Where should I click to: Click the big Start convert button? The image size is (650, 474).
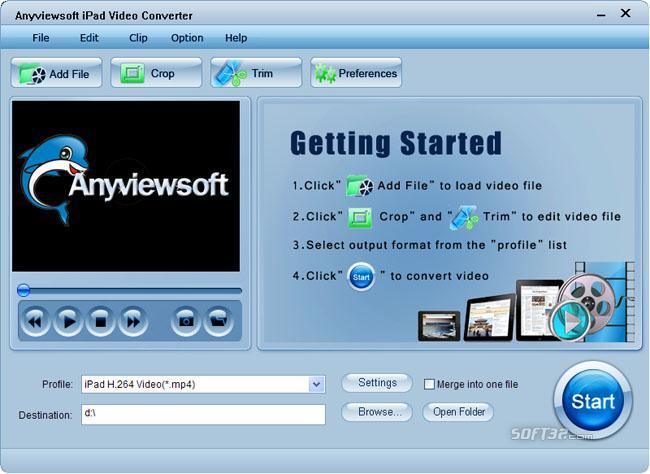coord(593,401)
